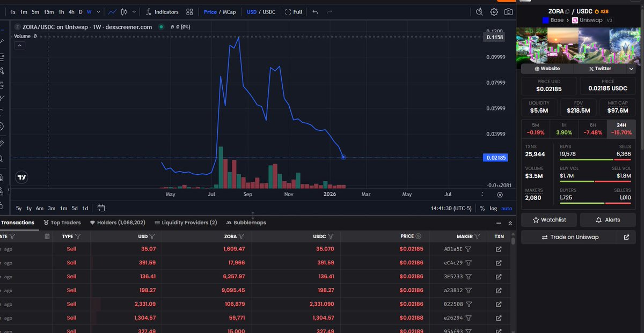Copy the ZORA token address
The height and width of the screenshot is (333, 644).
[567, 11]
